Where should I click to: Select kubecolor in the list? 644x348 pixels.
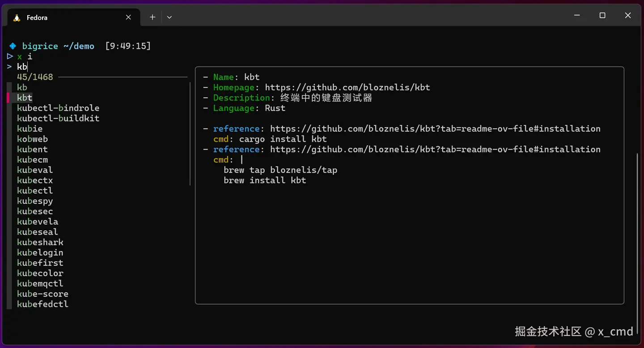point(40,273)
